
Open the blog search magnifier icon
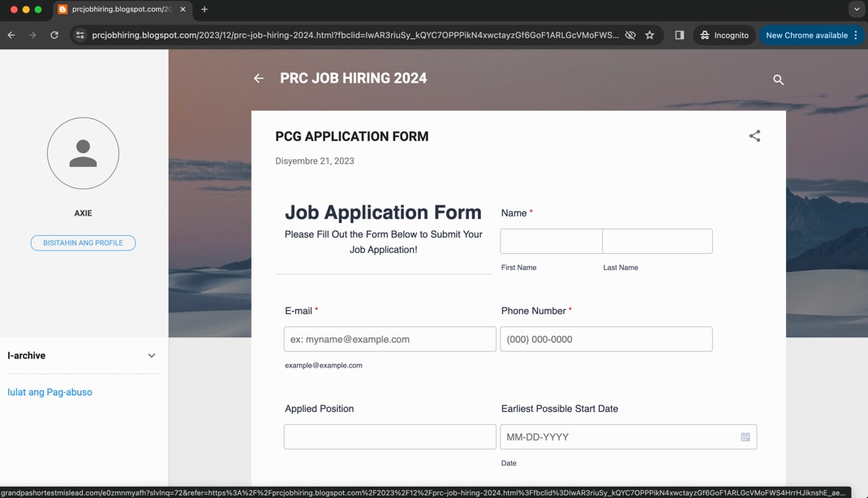coord(778,79)
